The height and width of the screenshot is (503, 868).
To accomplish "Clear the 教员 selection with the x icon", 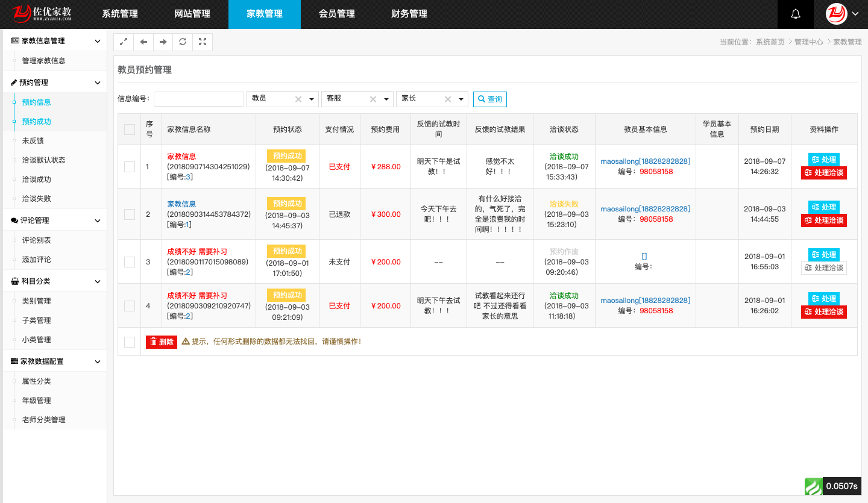I will point(298,99).
